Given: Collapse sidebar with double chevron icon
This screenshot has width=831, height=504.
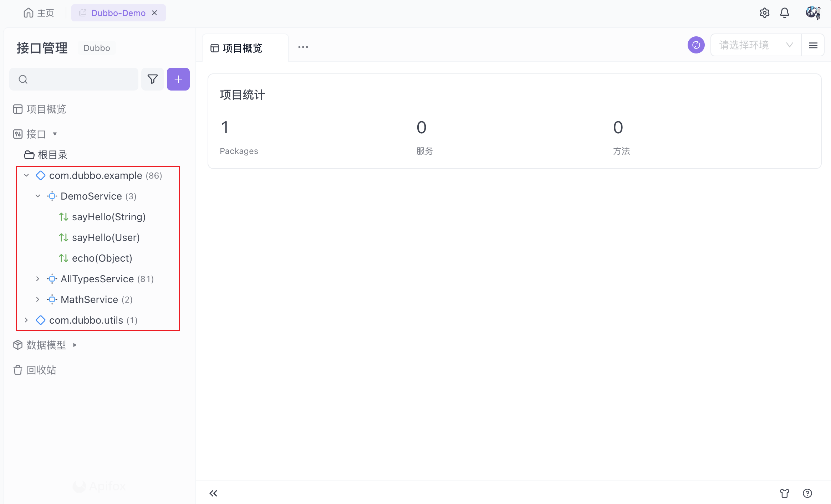Looking at the screenshot, I should [x=213, y=493].
